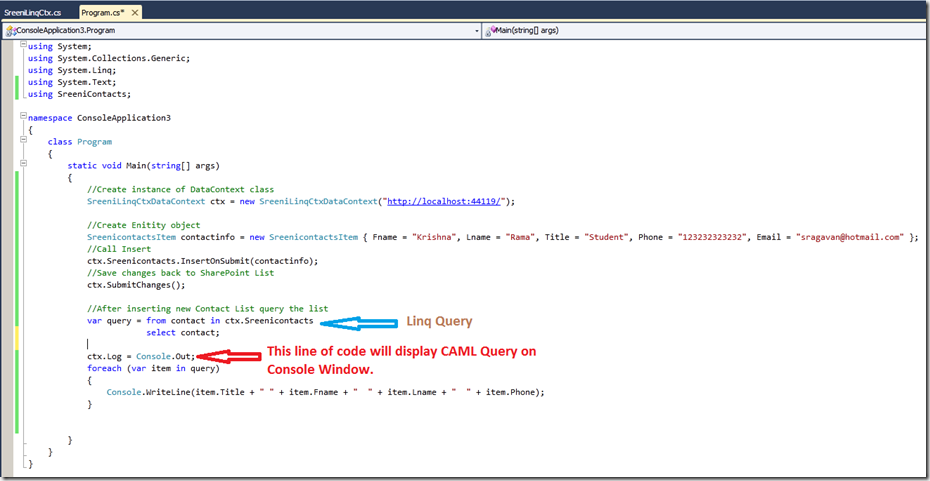The image size is (930, 481).
Task: Switch to the SreeniLinqCtx.cs tab
Action: click(x=33, y=12)
